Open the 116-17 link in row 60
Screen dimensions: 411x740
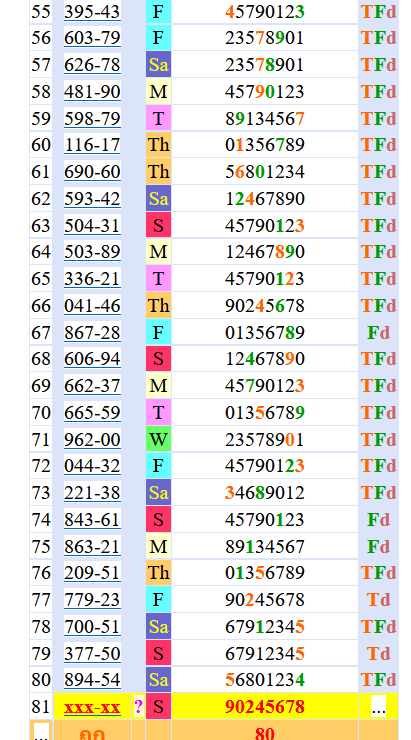(92, 145)
